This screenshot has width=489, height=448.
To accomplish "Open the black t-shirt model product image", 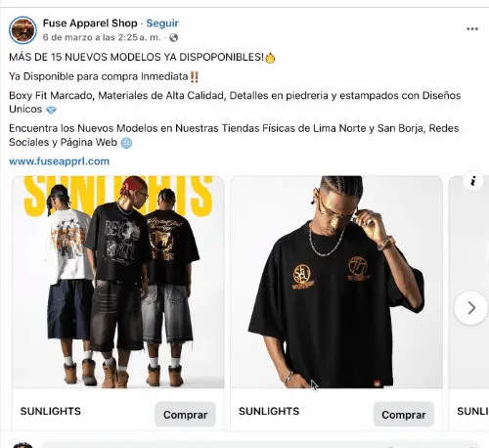I will click(336, 282).
